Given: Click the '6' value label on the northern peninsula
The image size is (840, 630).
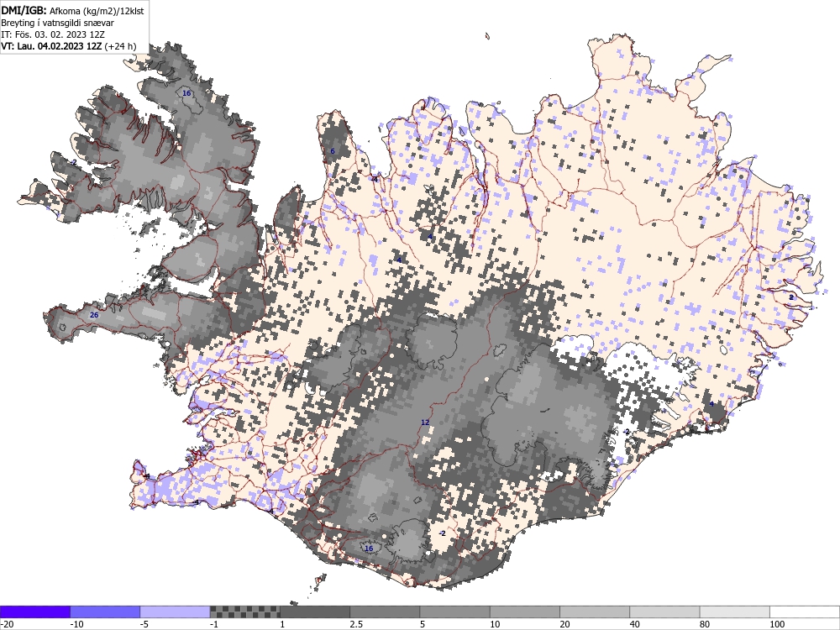Looking at the screenshot, I should [x=332, y=151].
